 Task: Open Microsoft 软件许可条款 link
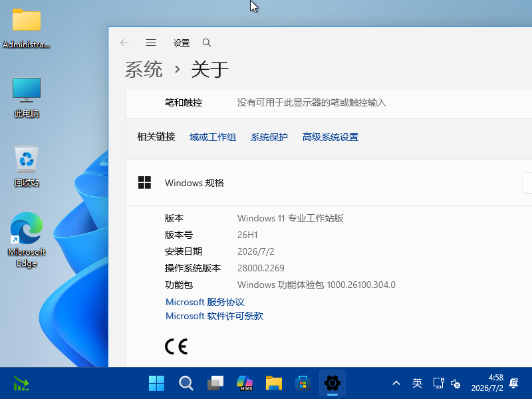214,316
